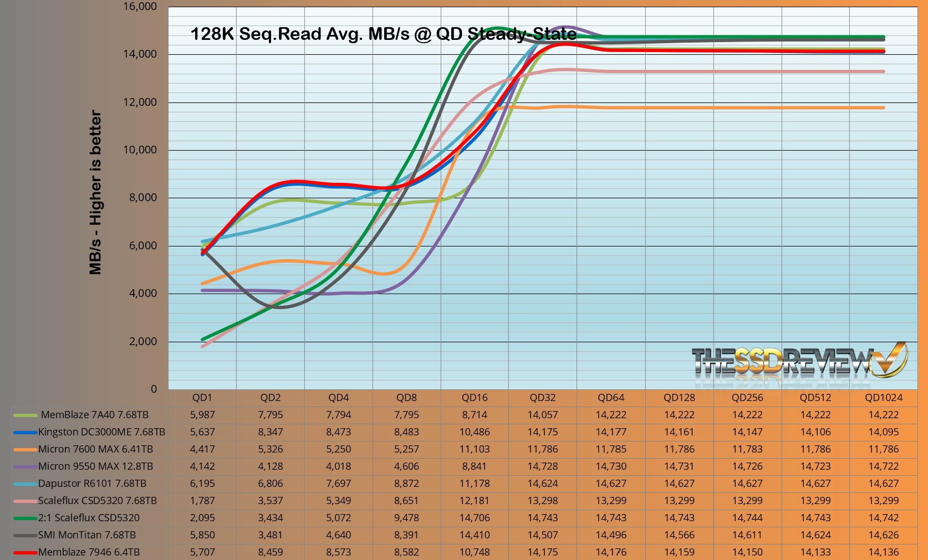
Task: Select SMI MonTitan QD16 value 14,410
Action: tap(475, 535)
